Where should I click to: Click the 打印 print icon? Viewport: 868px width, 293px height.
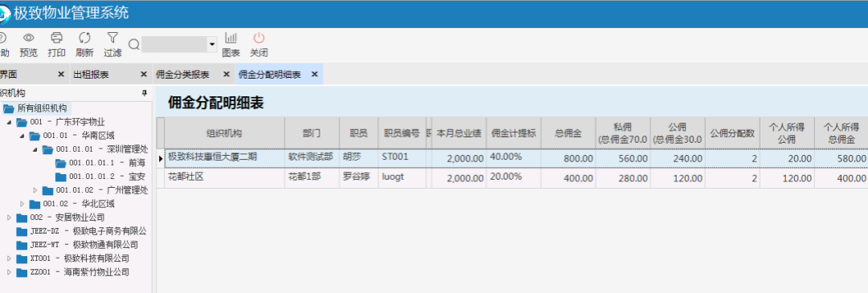[56, 38]
